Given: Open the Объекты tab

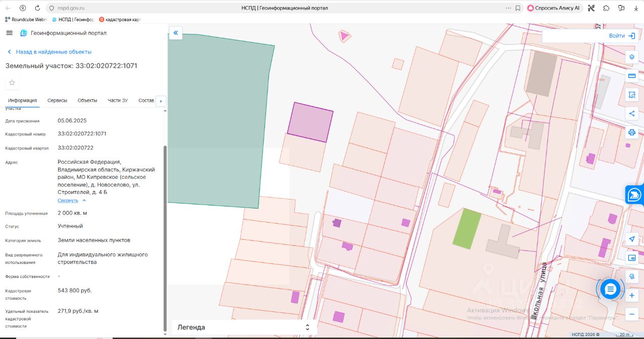Looking at the screenshot, I should (x=87, y=100).
